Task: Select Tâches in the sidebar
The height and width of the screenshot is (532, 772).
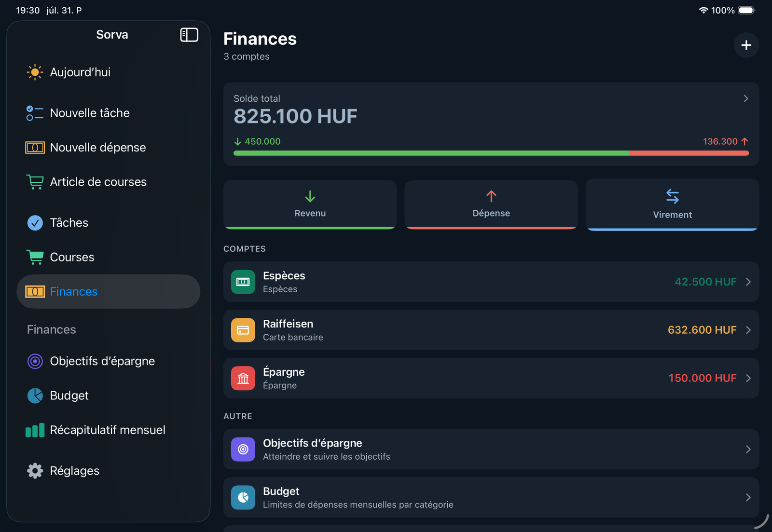Action: (108, 223)
